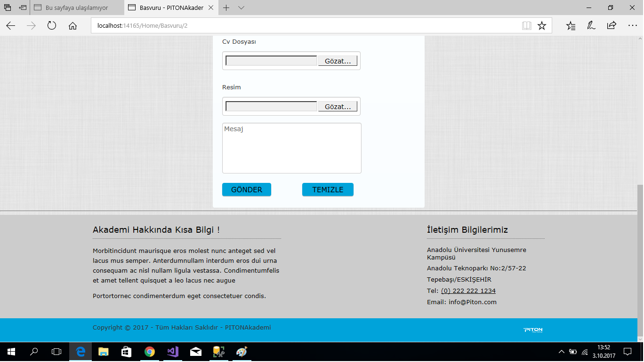This screenshot has height=362, width=644.
Task: Open a new browser tab
Action: 227,8
